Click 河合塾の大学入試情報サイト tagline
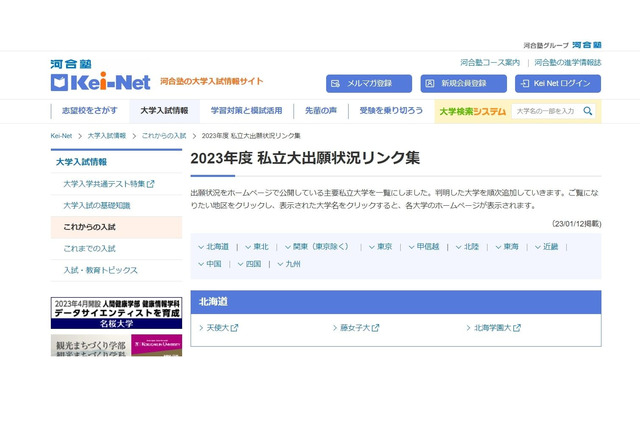Viewport: 640px width, 426px height. [211, 81]
